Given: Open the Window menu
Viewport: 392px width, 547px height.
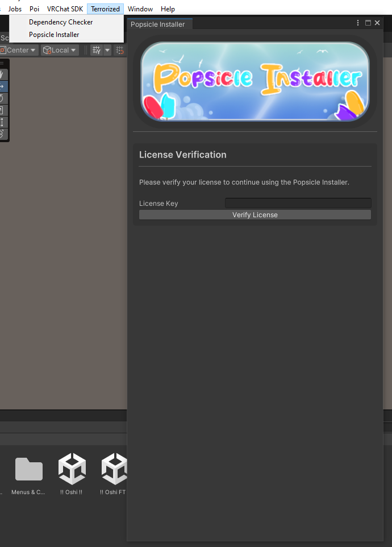Looking at the screenshot, I should point(140,9).
